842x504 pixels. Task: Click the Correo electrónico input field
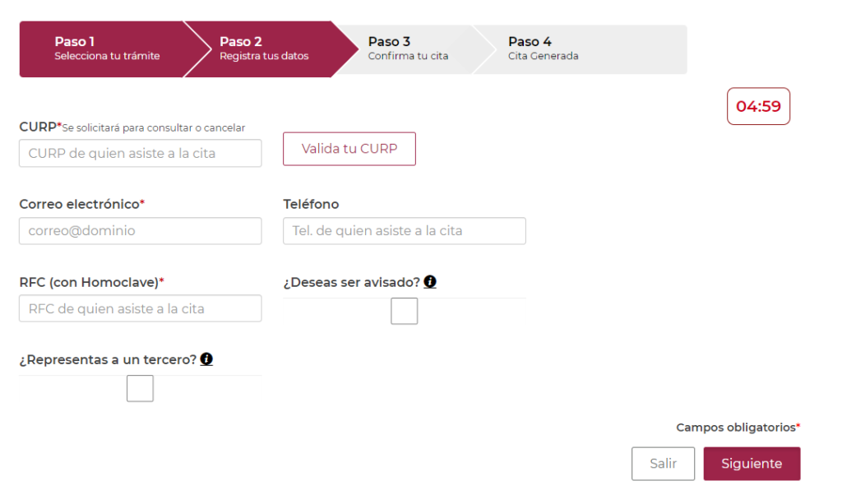click(x=140, y=231)
